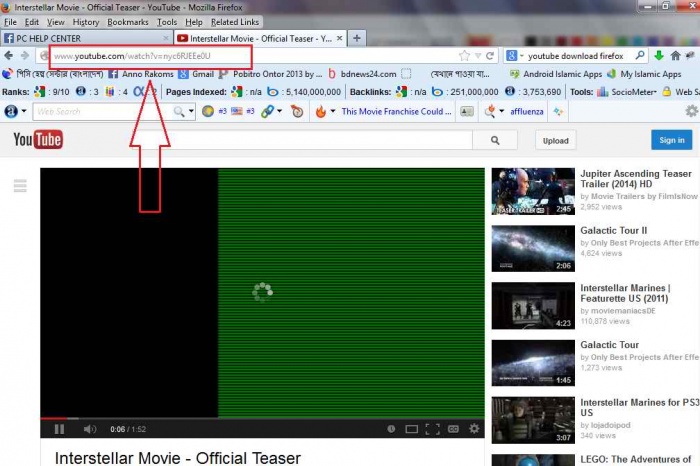Bookmark this page with the star icon
This screenshot has width=700, height=466.
tap(464, 56)
